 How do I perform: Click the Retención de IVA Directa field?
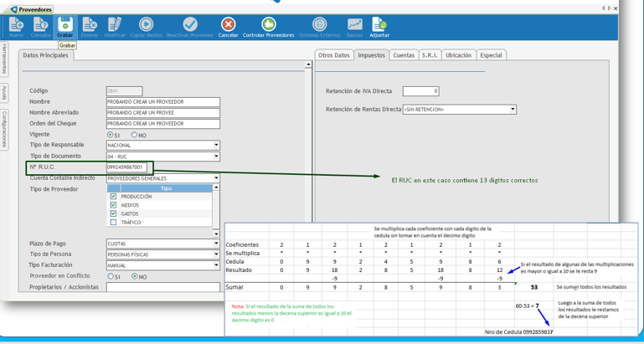click(420, 91)
